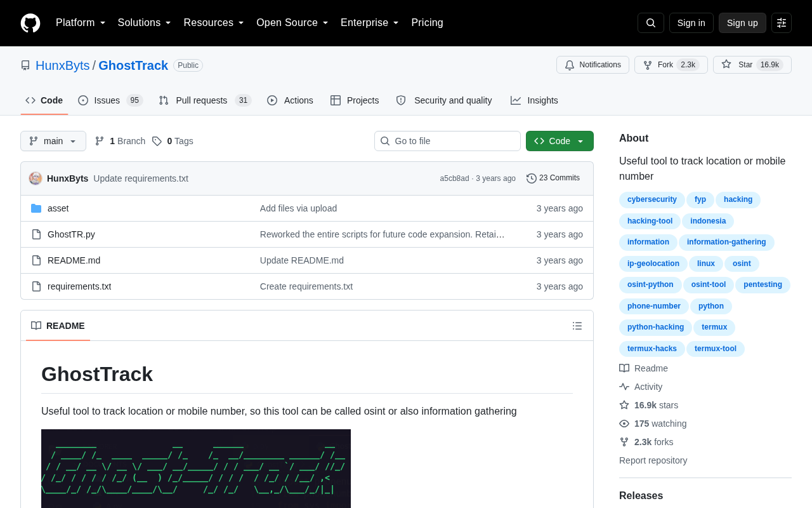Focus the Go to file field
This screenshot has height=508, width=812.
point(447,141)
